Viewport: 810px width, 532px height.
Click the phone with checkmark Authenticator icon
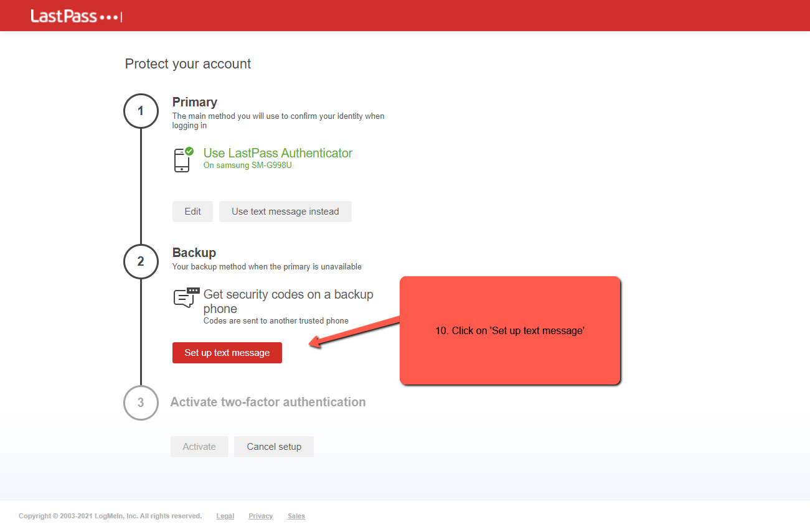184,159
